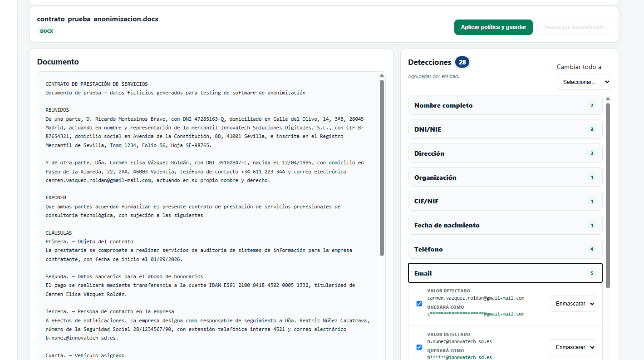Click the document pane scrollbar thumb
Viewport: 644px width, 360px height.
click(382, 168)
